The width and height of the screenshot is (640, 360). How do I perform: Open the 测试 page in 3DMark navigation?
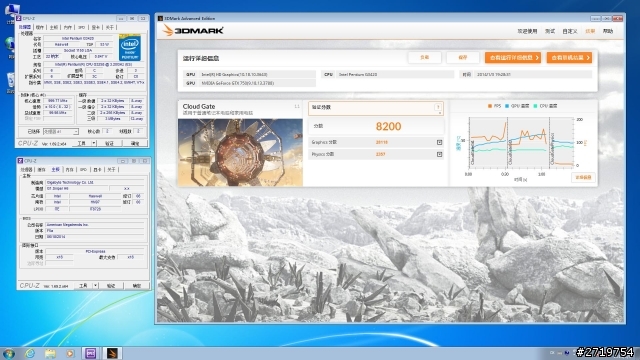tap(550, 31)
